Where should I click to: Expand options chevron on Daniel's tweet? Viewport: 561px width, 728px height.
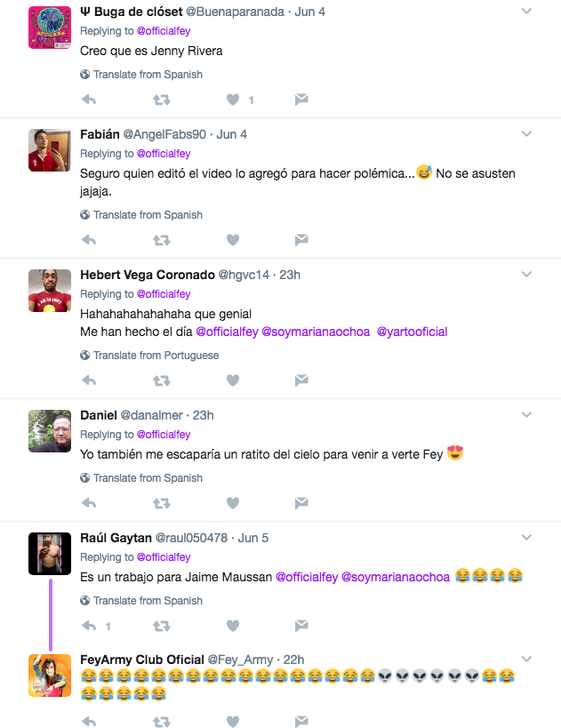[x=526, y=415]
